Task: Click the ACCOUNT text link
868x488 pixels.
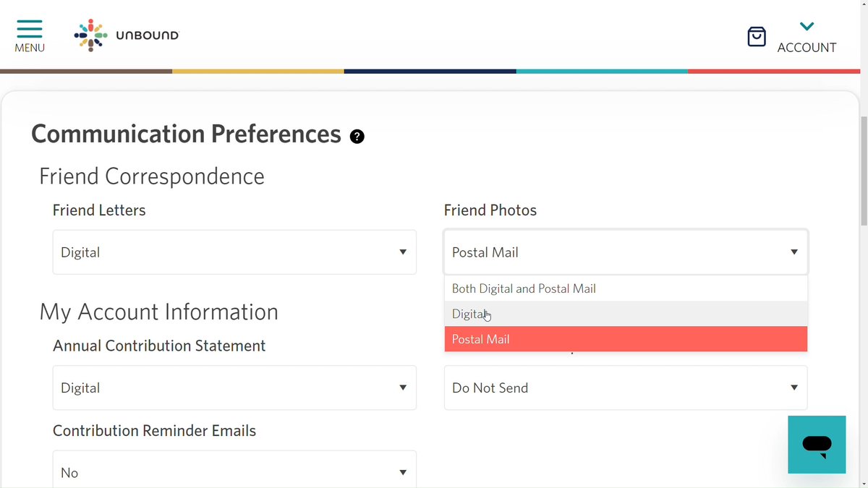Action: pyautogui.click(x=807, y=48)
